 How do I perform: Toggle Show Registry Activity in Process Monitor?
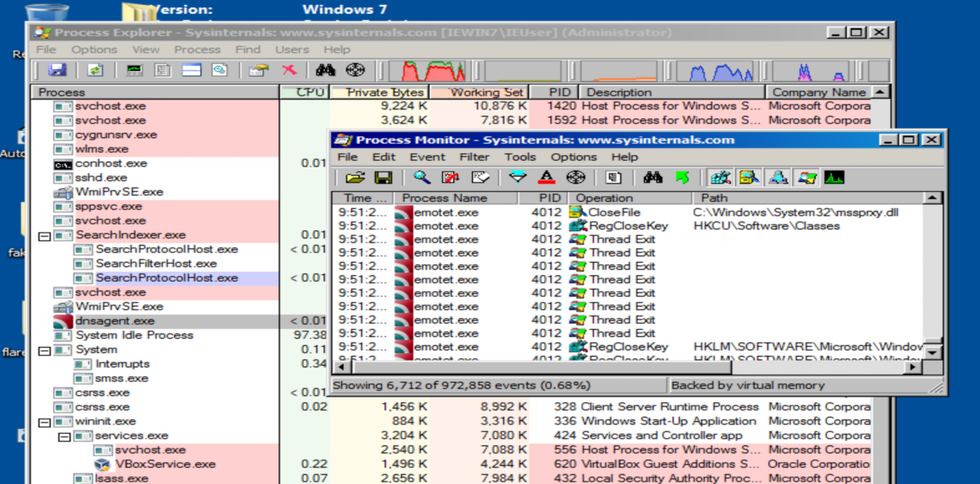pyautogui.click(x=720, y=177)
